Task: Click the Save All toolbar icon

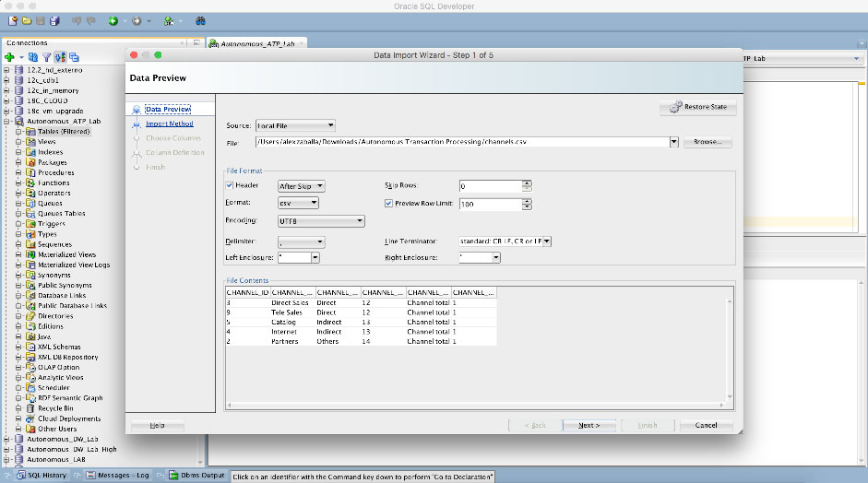Action: pyautogui.click(x=54, y=20)
